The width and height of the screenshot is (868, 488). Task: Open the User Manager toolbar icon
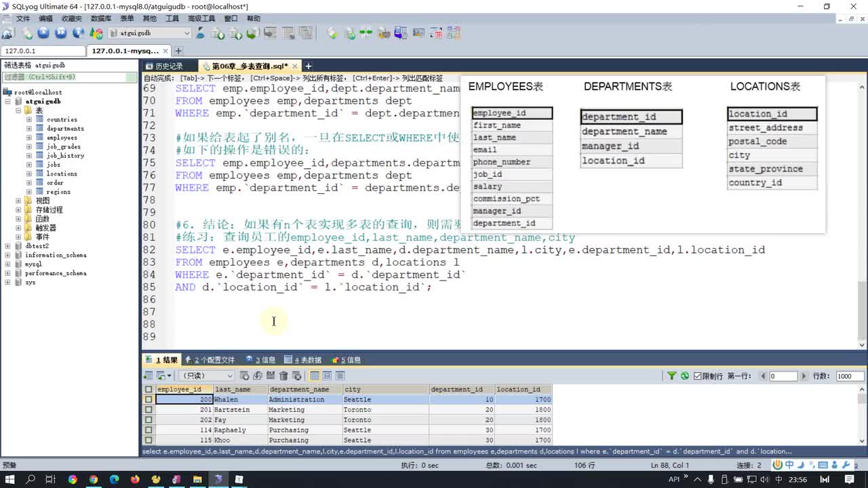point(201,33)
